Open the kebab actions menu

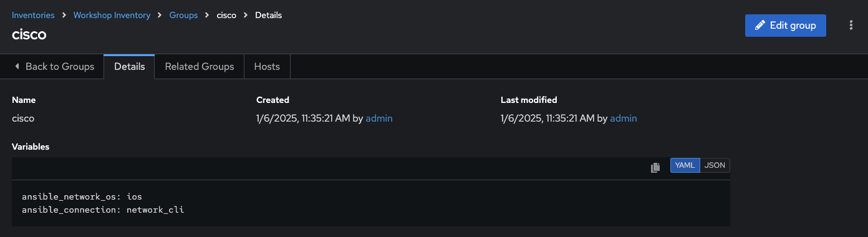[851, 26]
